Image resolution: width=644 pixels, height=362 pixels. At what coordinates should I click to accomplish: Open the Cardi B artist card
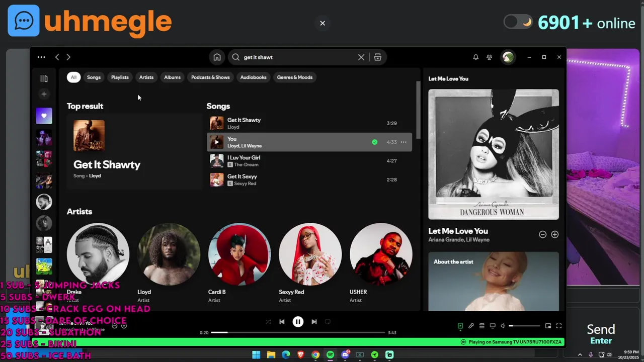(239, 263)
